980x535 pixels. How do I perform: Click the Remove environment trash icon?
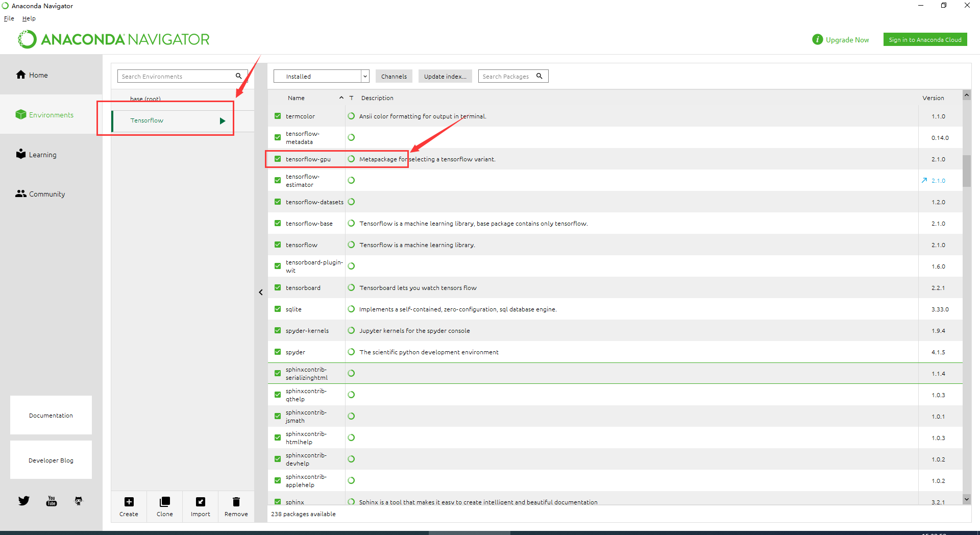coord(236,502)
